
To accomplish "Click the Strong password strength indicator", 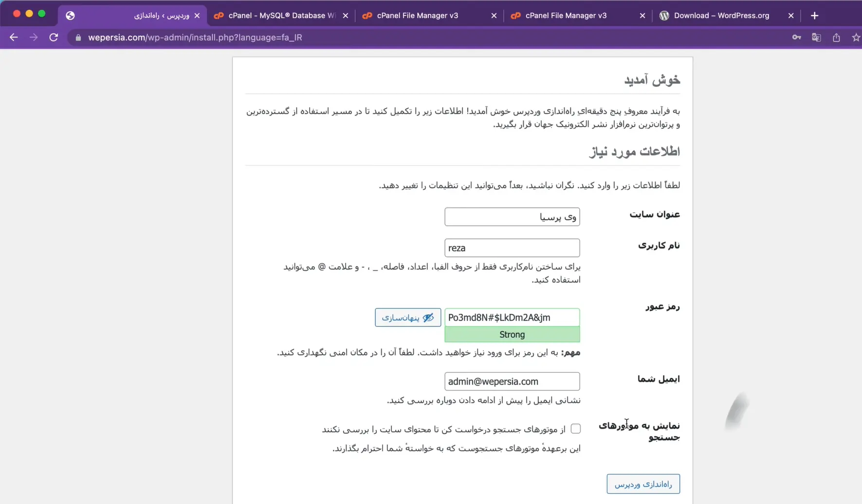I will (512, 335).
